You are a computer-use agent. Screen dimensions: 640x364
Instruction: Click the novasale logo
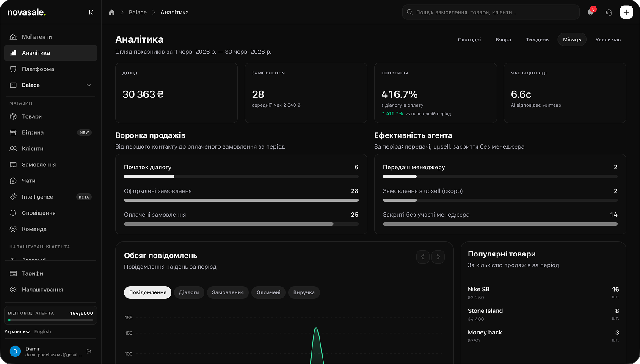point(26,12)
